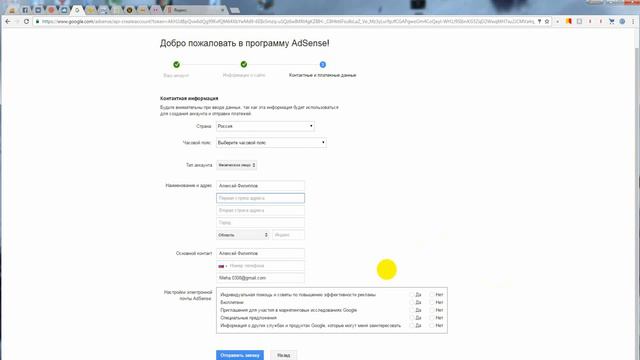Click the Добро пожаловать в программу AdSense heading

click(244, 43)
